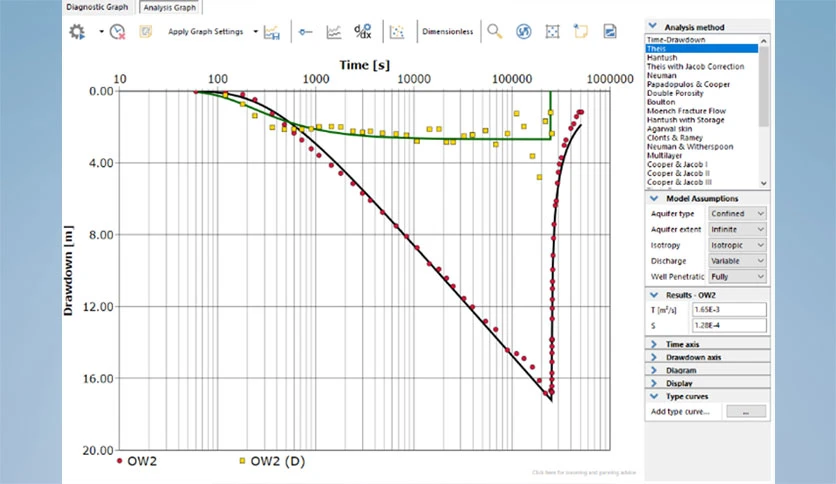Collapse the Analysis method section
The width and height of the screenshot is (836, 484).
(x=653, y=26)
